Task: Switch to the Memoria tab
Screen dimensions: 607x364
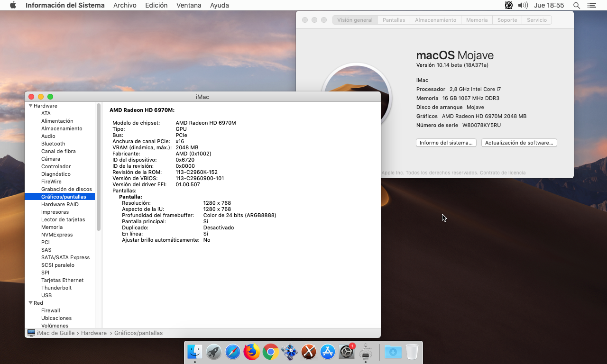Action: 477,20
